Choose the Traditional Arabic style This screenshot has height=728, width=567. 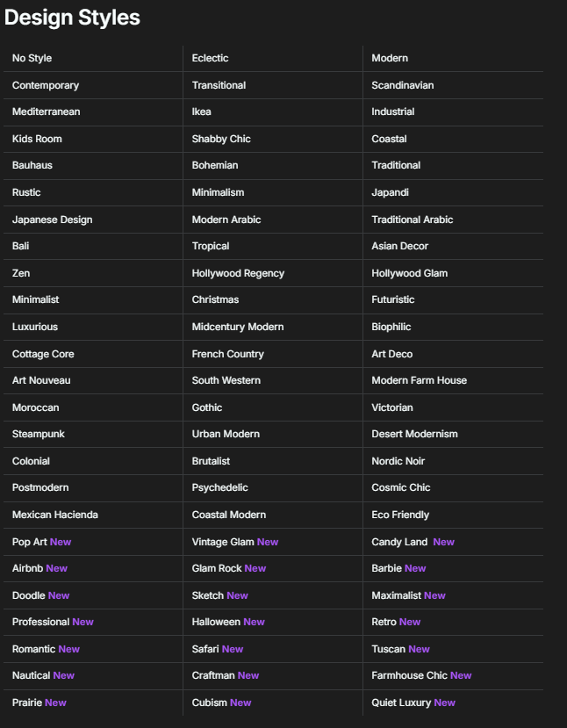point(413,220)
